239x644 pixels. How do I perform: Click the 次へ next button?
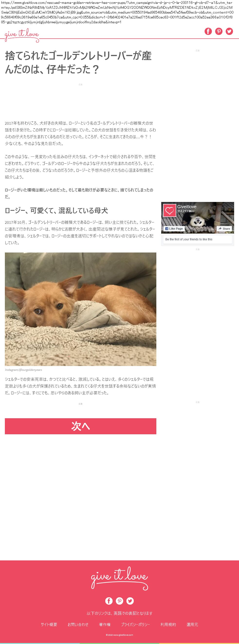(x=80, y=426)
